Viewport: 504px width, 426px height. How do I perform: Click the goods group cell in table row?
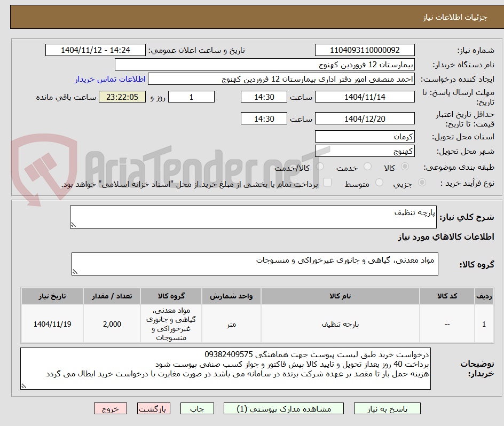(171, 324)
